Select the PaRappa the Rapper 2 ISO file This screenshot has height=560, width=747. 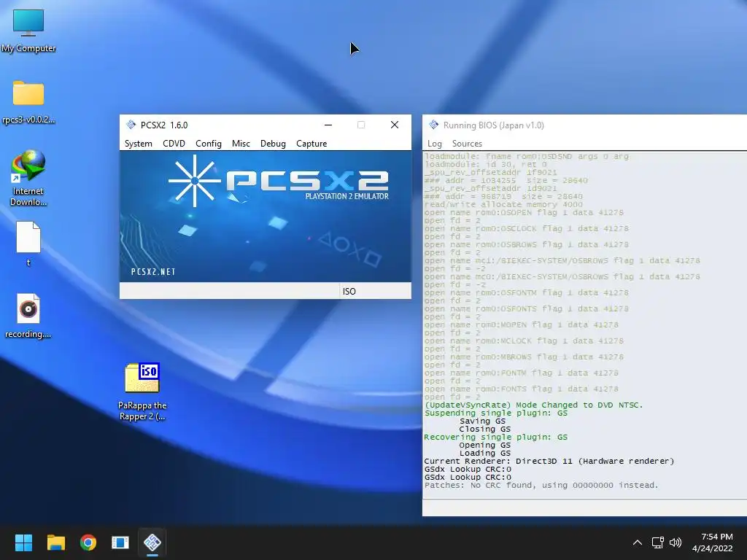click(x=142, y=392)
